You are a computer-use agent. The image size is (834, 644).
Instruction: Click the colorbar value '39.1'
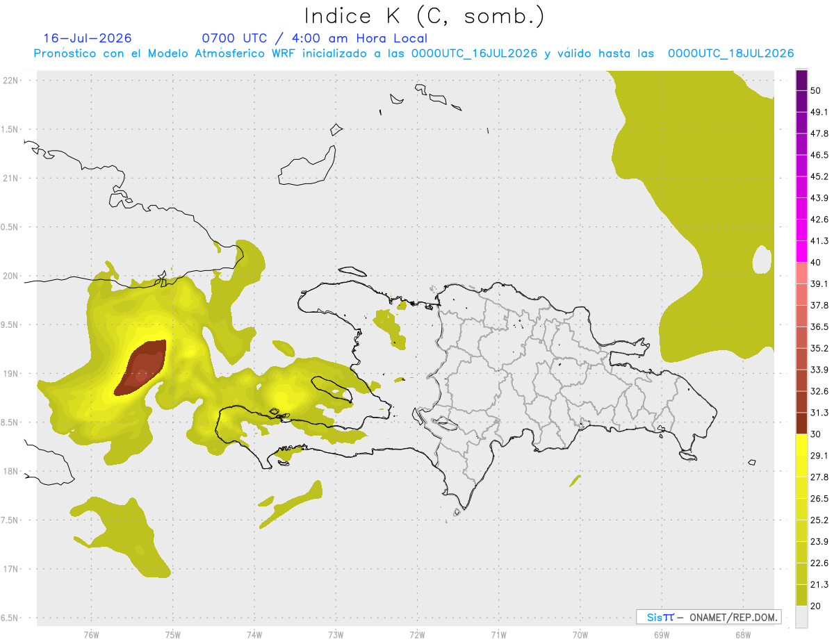coord(819,283)
